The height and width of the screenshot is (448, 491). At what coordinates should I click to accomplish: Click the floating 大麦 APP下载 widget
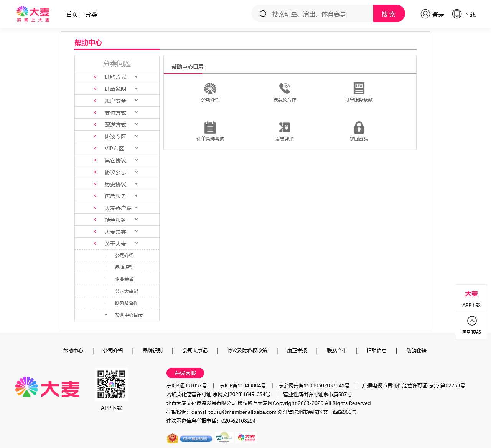[x=471, y=299]
